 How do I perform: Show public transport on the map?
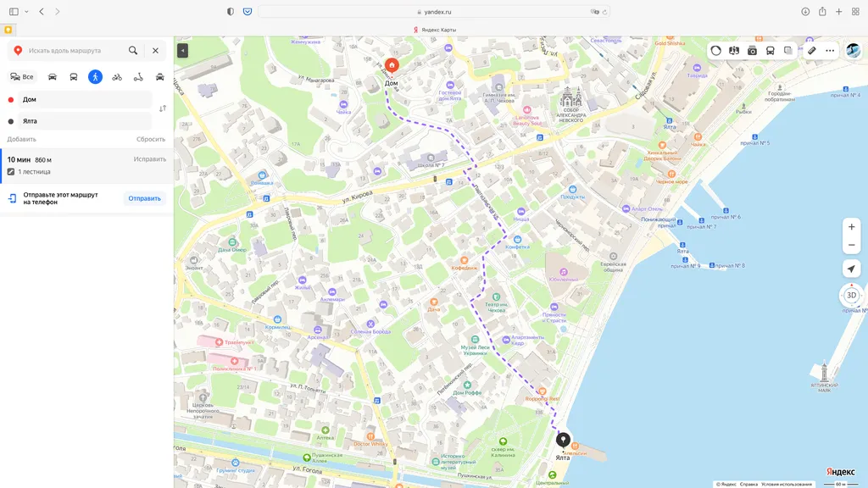pos(770,50)
